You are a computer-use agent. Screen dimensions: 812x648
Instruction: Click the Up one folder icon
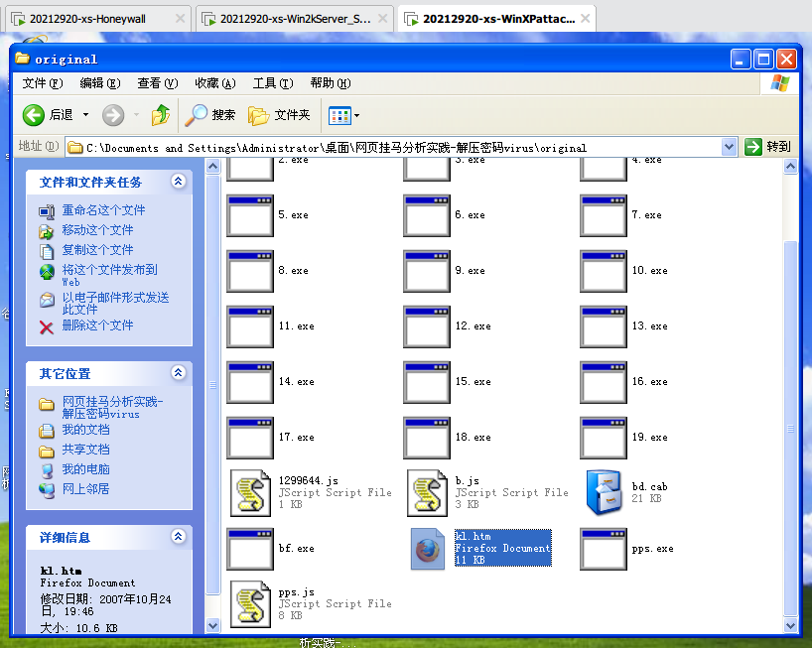[x=161, y=115]
